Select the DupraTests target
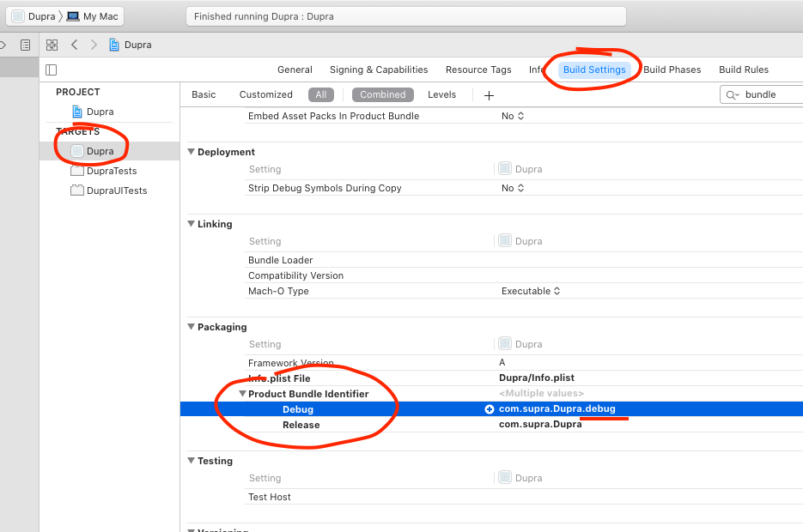This screenshot has height=532, width=803. [109, 171]
